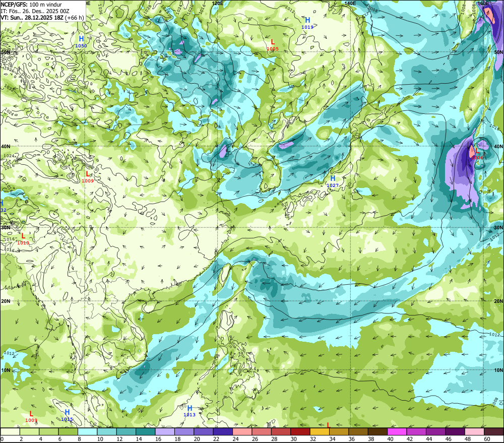Select the 140E longitude label
The height and width of the screenshot is (443, 504).
click(350, 3)
